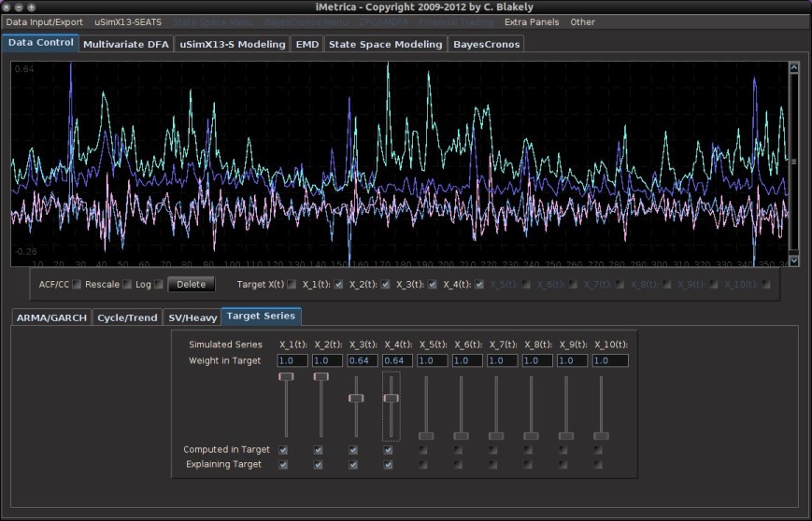Open the Cycle/Trend sub-tab

click(127, 317)
